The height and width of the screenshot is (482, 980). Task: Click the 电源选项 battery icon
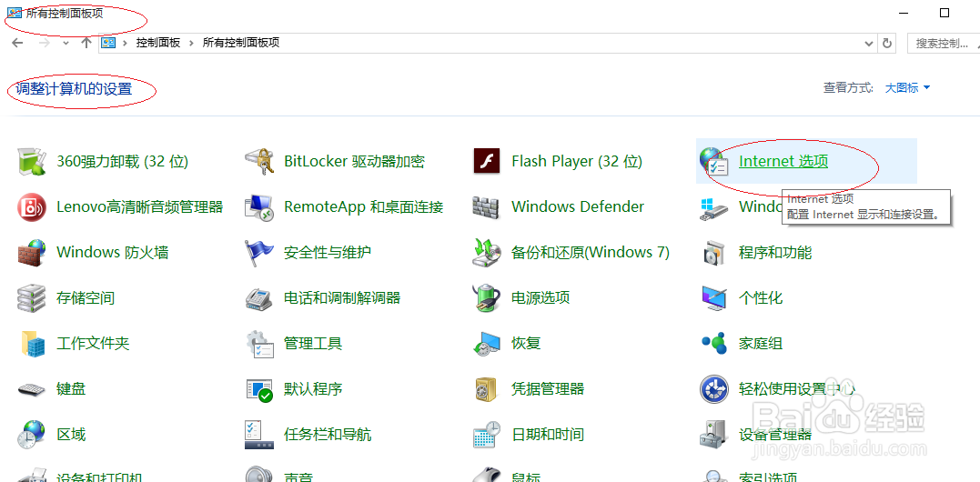[486, 297]
